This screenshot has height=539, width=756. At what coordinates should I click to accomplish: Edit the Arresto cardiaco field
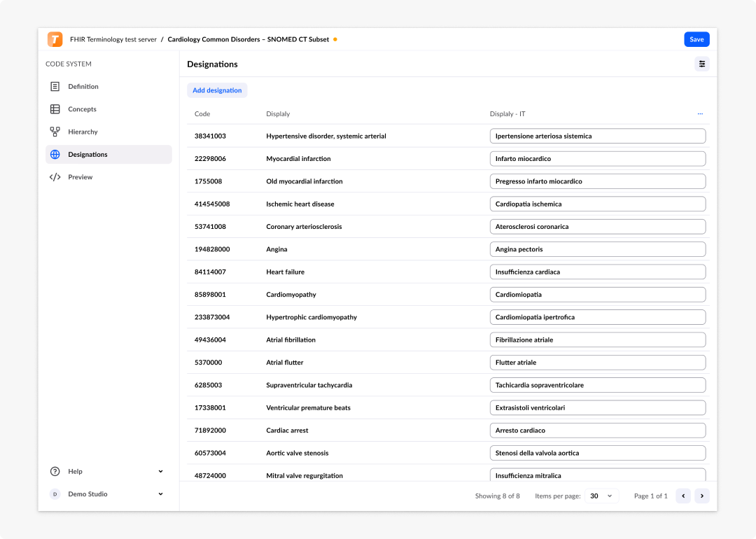[598, 430]
